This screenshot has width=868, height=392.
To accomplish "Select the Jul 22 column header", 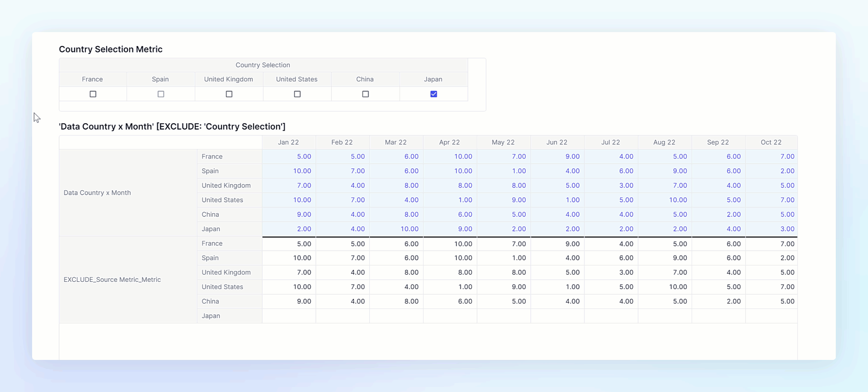I will click(x=611, y=142).
